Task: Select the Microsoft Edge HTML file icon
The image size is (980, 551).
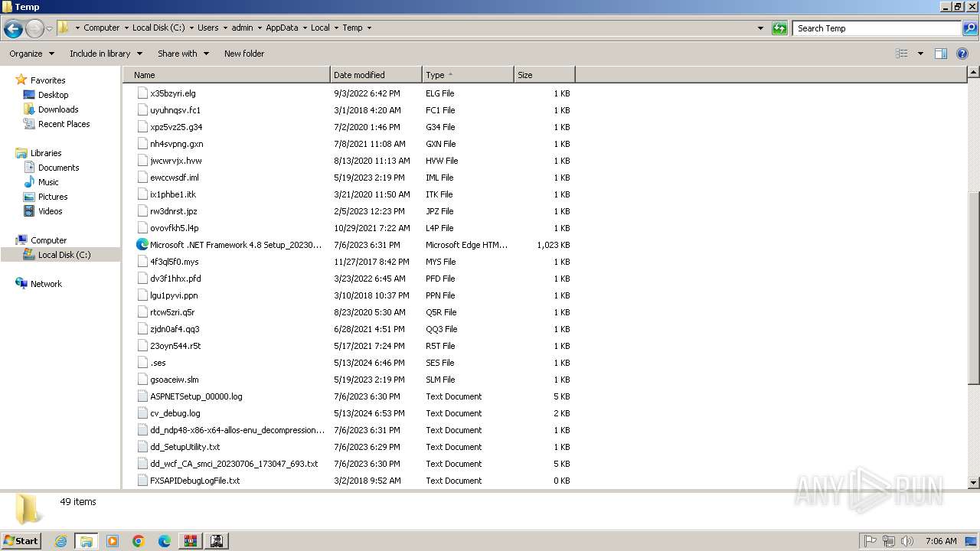Action: coord(142,245)
